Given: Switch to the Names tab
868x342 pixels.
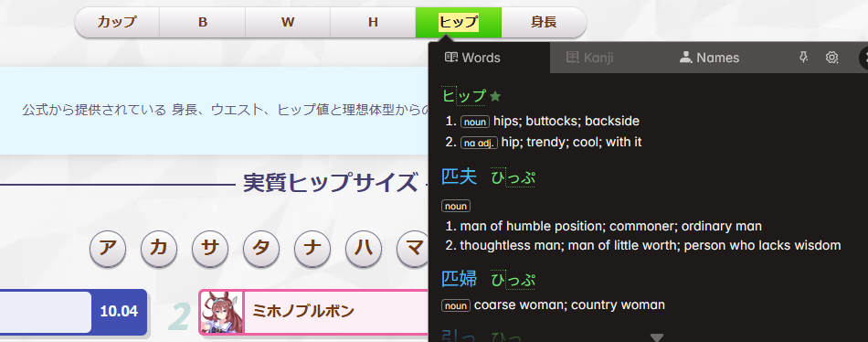Looking at the screenshot, I should [x=710, y=58].
